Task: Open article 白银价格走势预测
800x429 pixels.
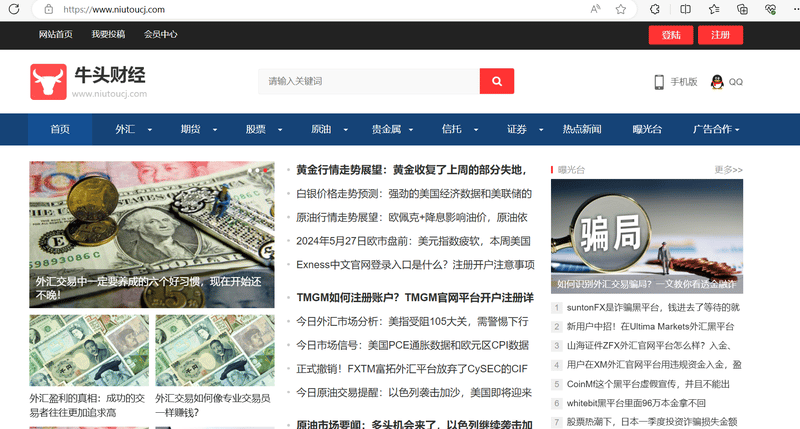Action: 414,194
